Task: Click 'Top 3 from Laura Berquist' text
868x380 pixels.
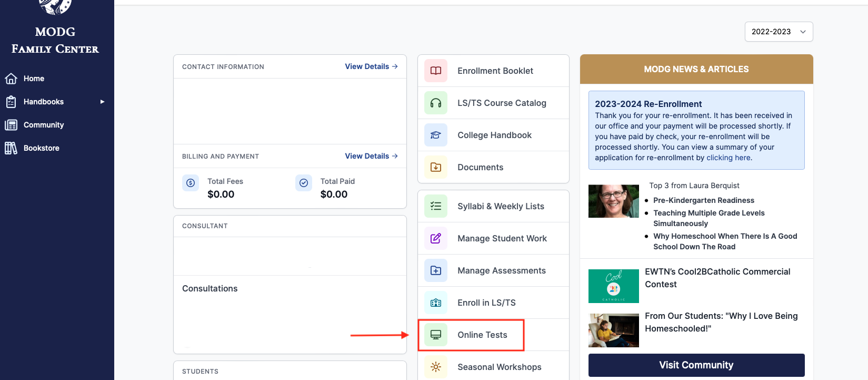Action: [694, 186]
